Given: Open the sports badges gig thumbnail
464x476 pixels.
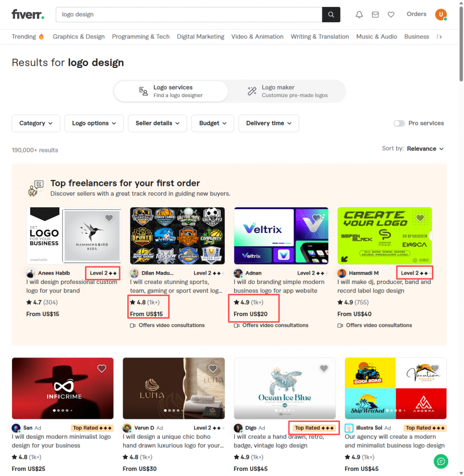Looking at the screenshot, I should (x=177, y=236).
